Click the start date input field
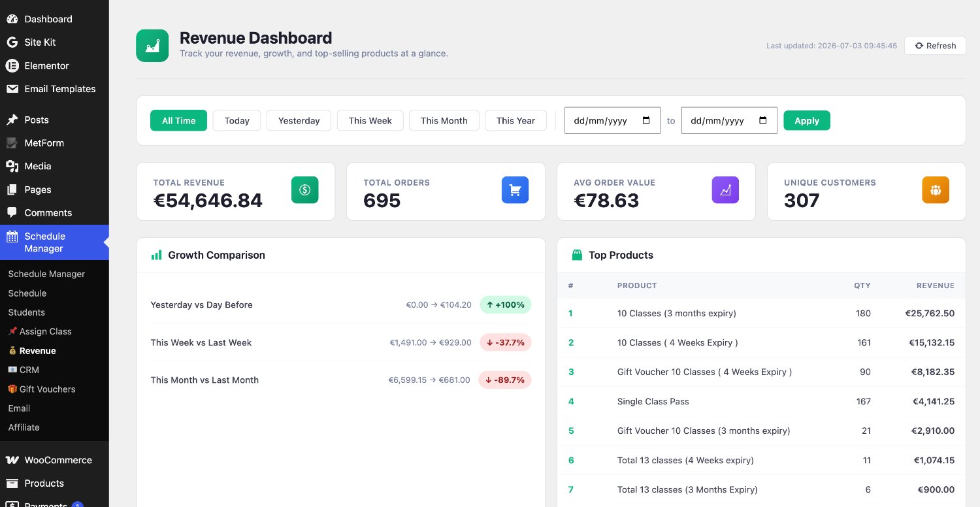The image size is (980, 507). coord(612,120)
